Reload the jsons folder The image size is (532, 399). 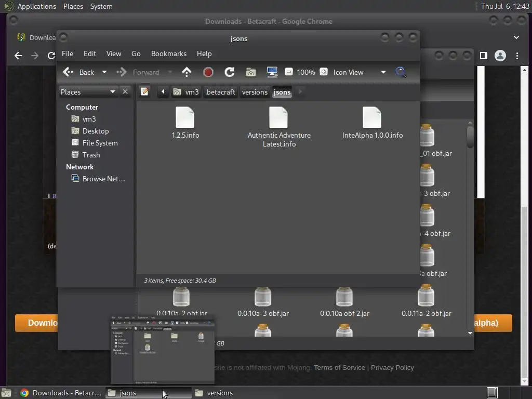[x=229, y=72]
